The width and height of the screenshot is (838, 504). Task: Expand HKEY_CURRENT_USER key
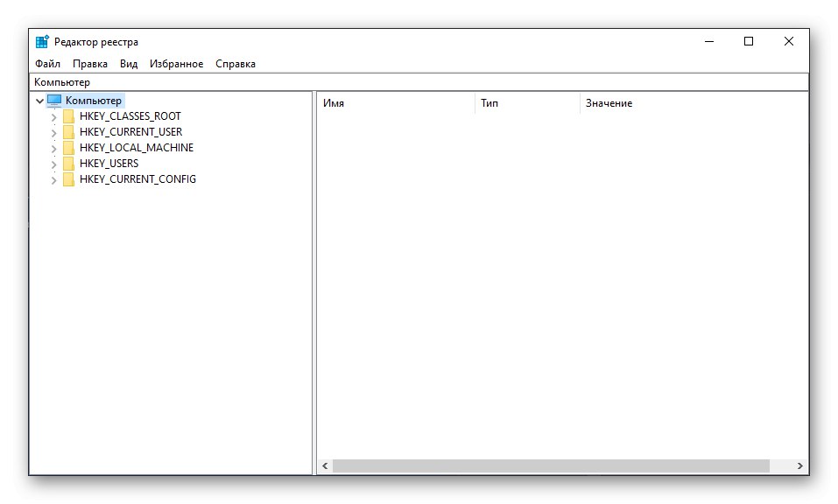click(53, 132)
